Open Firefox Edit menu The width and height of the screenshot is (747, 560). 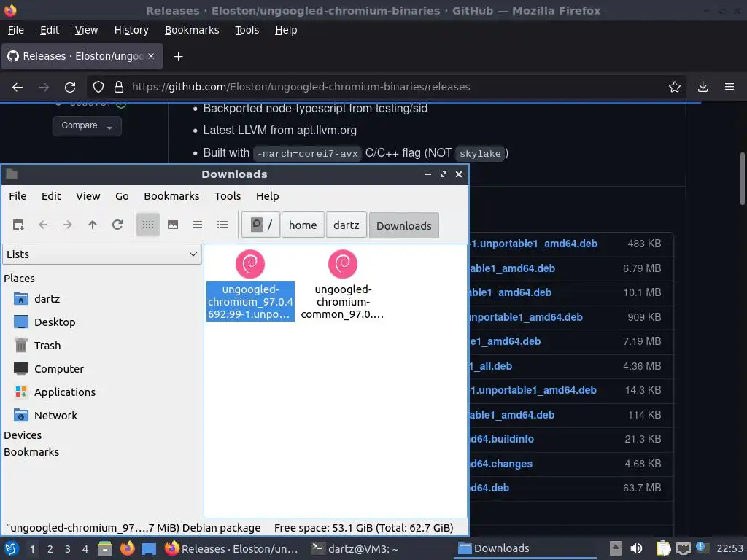coord(50,30)
